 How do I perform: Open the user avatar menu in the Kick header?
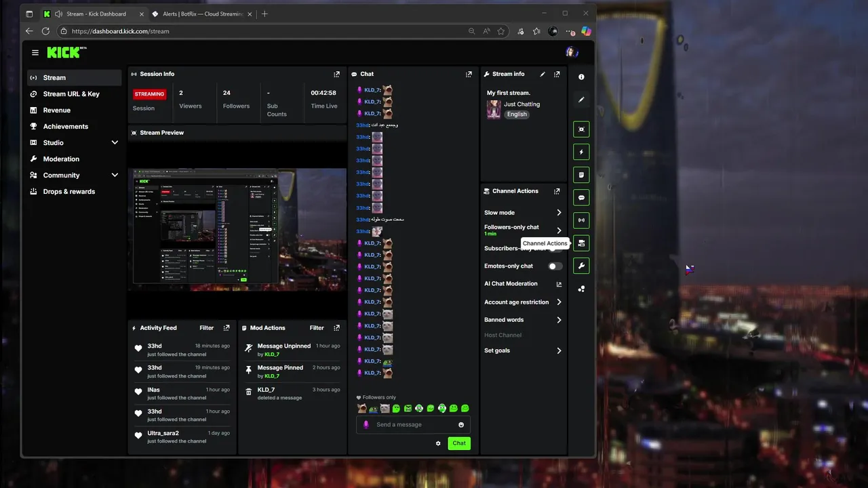coord(572,52)
